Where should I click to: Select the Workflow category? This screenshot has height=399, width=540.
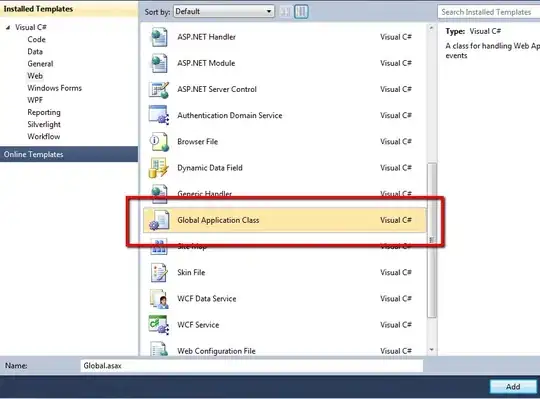tap(44, 137)
